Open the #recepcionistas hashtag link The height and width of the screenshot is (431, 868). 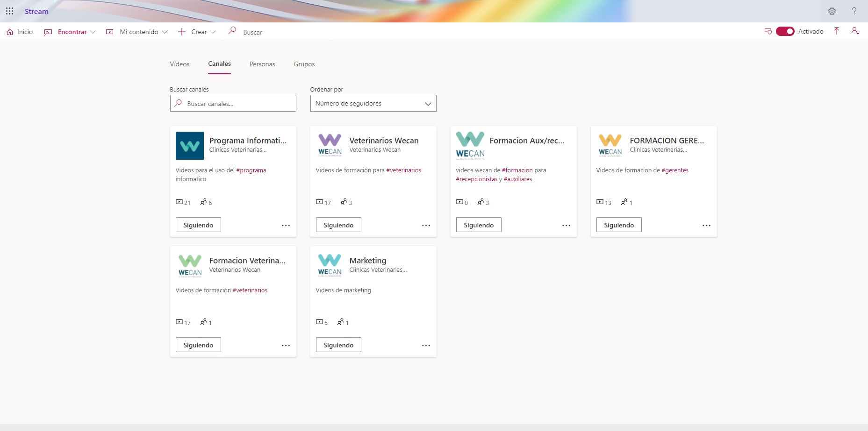tap(477, 179)
